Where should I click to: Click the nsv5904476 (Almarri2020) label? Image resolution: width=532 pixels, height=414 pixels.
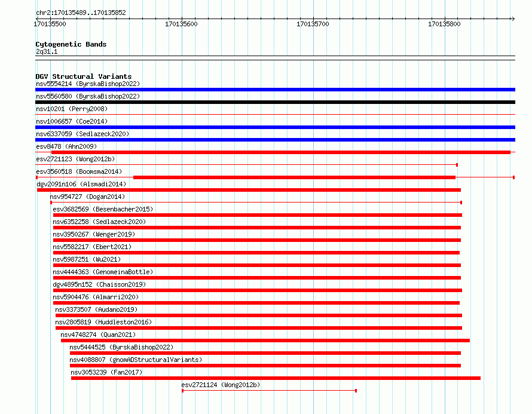(x=96, y=297)
